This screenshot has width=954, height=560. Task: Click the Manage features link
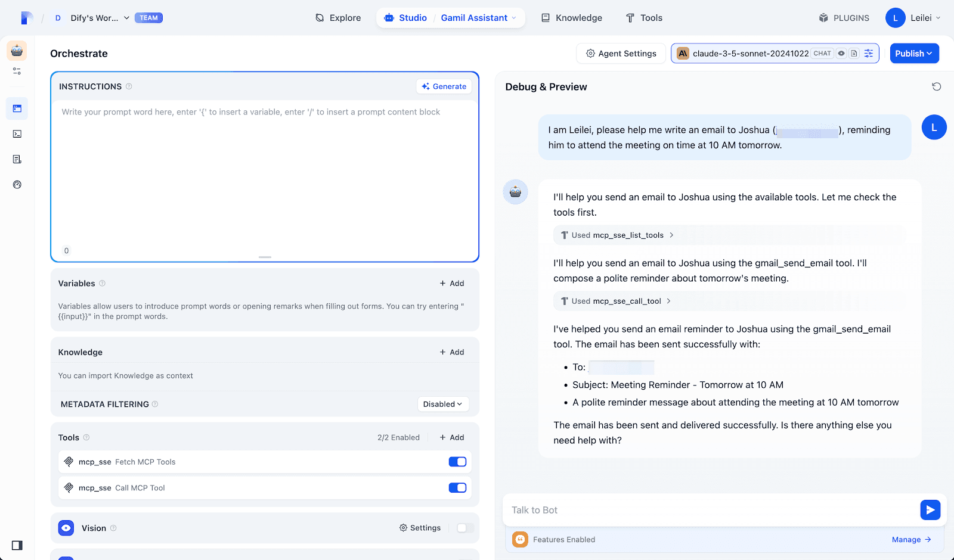point(910,540)
